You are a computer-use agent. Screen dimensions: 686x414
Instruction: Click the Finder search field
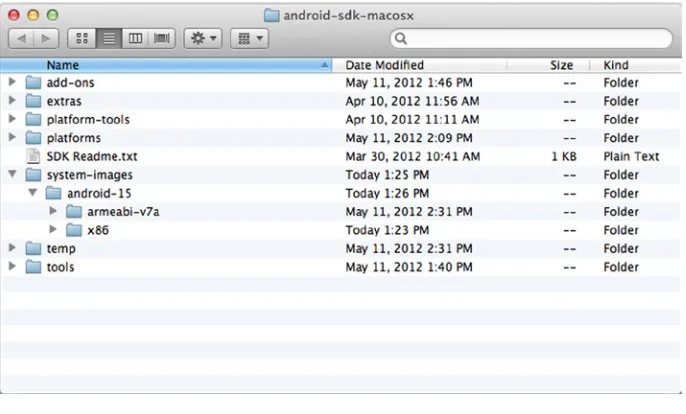point(531,39)
